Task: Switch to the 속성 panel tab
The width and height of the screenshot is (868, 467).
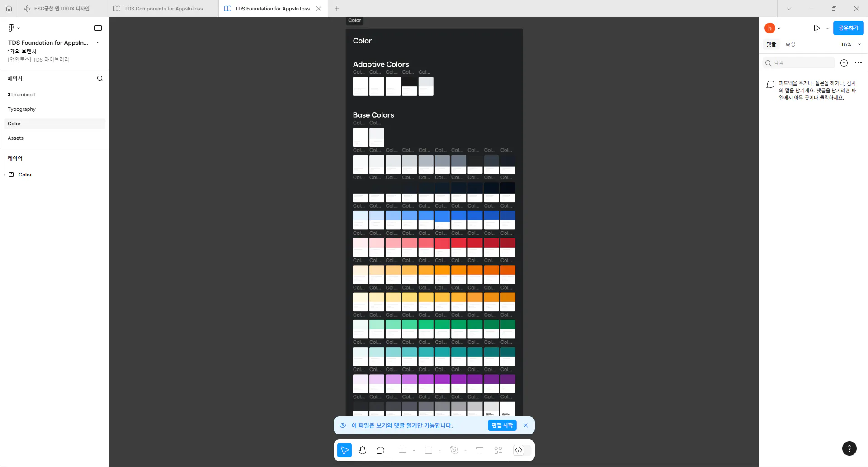Action: 790,44
